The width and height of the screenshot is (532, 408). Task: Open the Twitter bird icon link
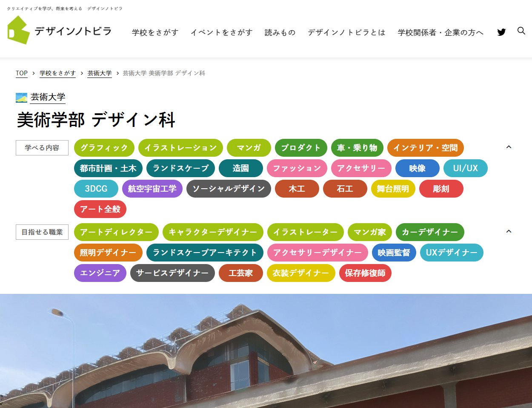[x=501, y=32]
